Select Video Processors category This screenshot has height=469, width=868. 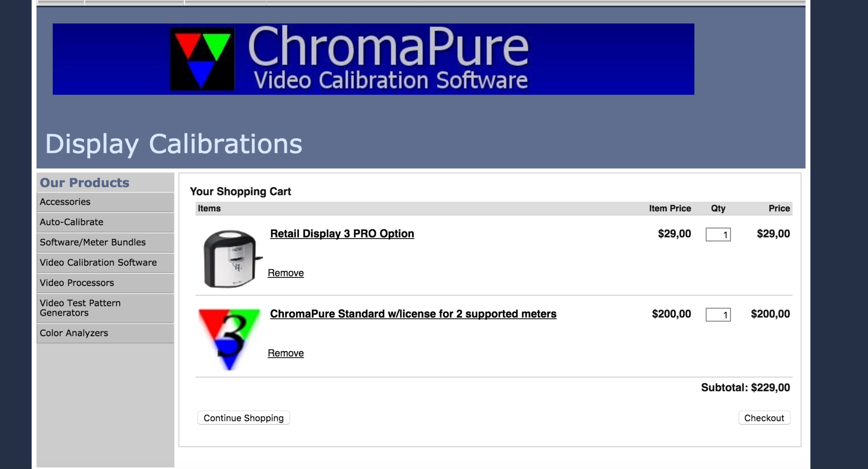105,283
